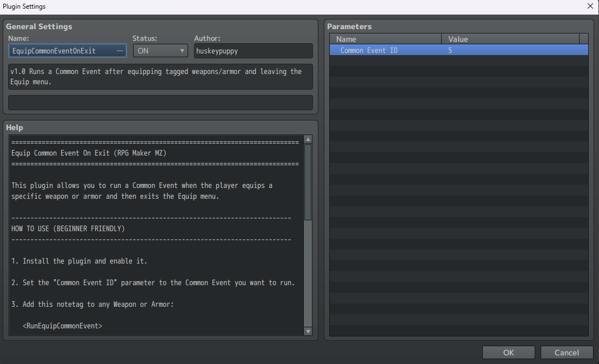Click the Author field huskeypuppy
Image resolution: width=599 pixels, height=364 pixels.
click(253, 51)
